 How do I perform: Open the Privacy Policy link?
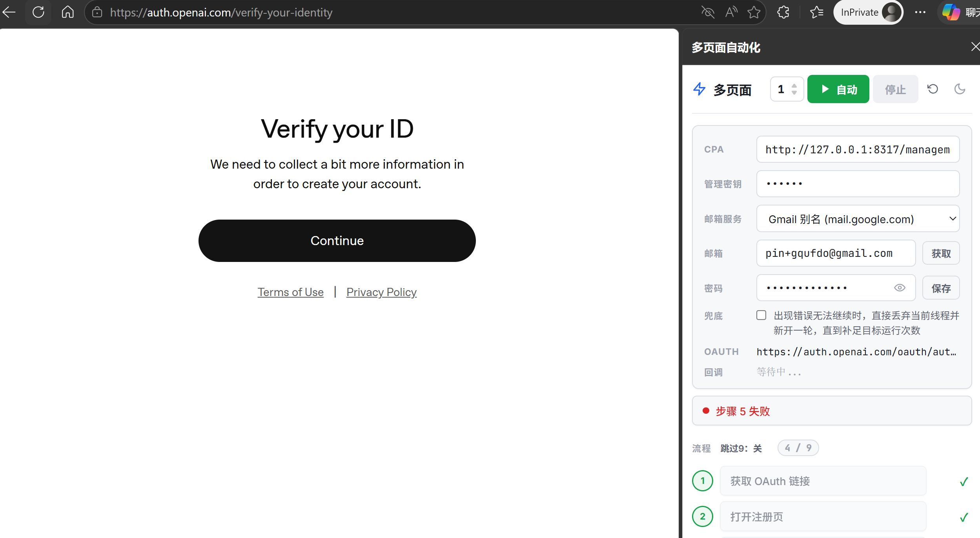tap(381, 292)
